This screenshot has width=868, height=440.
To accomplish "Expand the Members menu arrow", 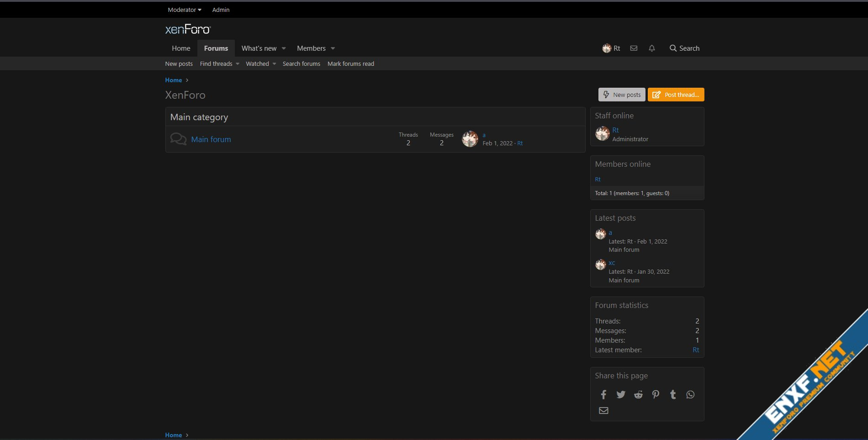I will [333, 48].
